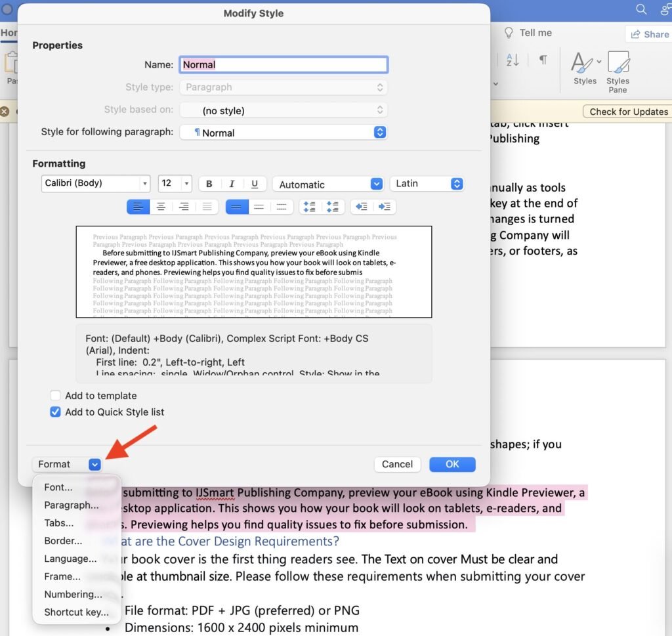
Task: Open Style type Paragraph dropdown
Action: [283, 87]
